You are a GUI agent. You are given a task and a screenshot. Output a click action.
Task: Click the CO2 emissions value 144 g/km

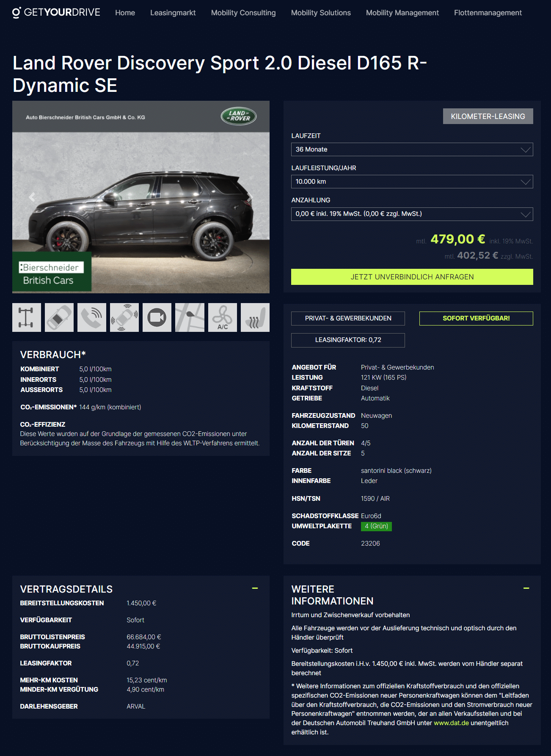click(110, 407)
